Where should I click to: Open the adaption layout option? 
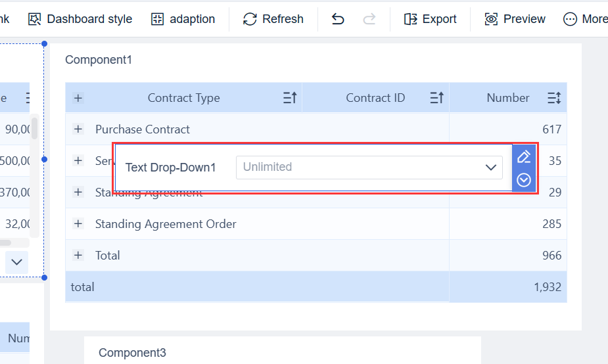point(183,19)
